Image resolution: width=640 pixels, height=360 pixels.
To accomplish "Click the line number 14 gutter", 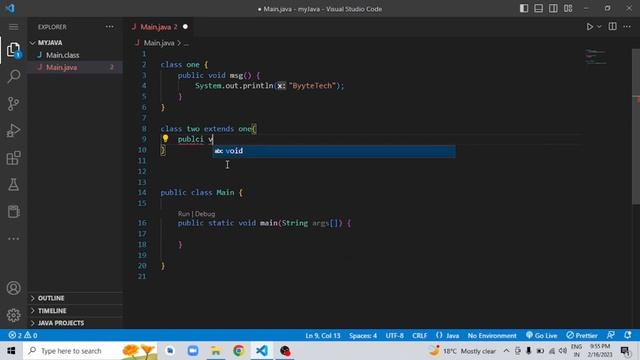I will click(x=142, y=193).
